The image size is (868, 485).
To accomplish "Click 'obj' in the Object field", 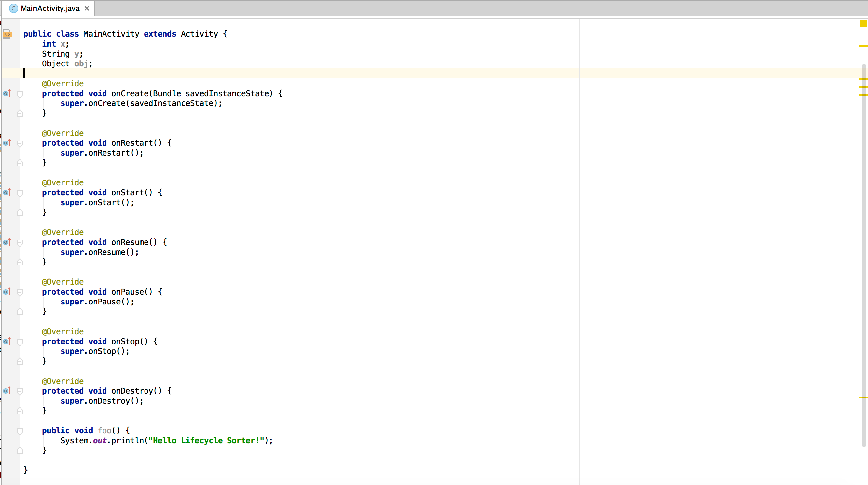I will coord(81,64).
